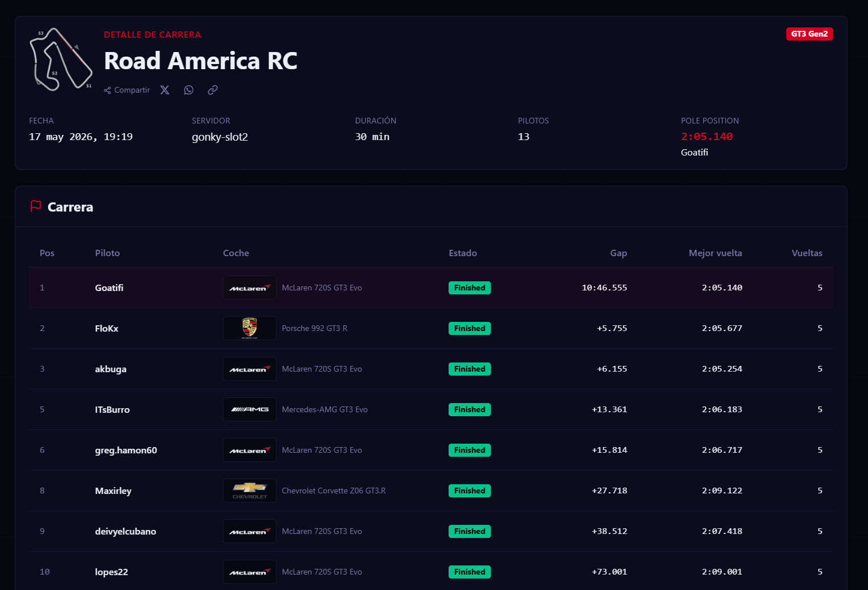Click the Finished badge in ITsBurro's row
Image resolution: width=868 pixels, height=590 pixels.
point(470,409)
